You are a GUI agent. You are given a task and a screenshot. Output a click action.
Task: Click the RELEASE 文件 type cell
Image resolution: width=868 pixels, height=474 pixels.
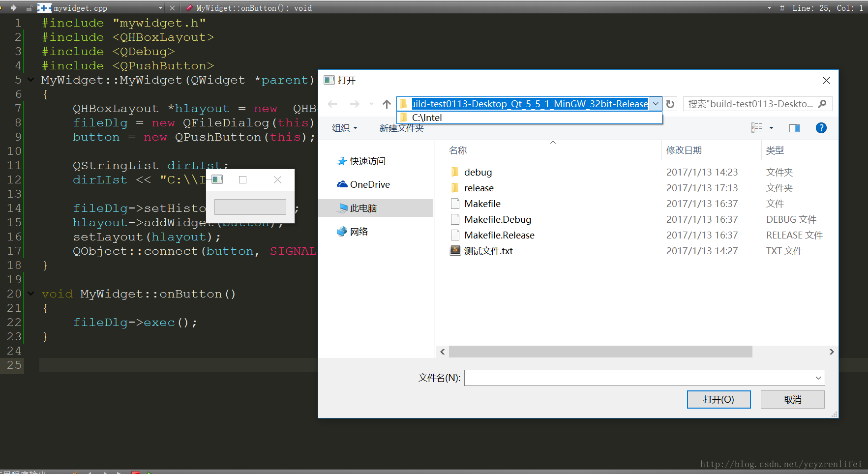tap(794, 235)
